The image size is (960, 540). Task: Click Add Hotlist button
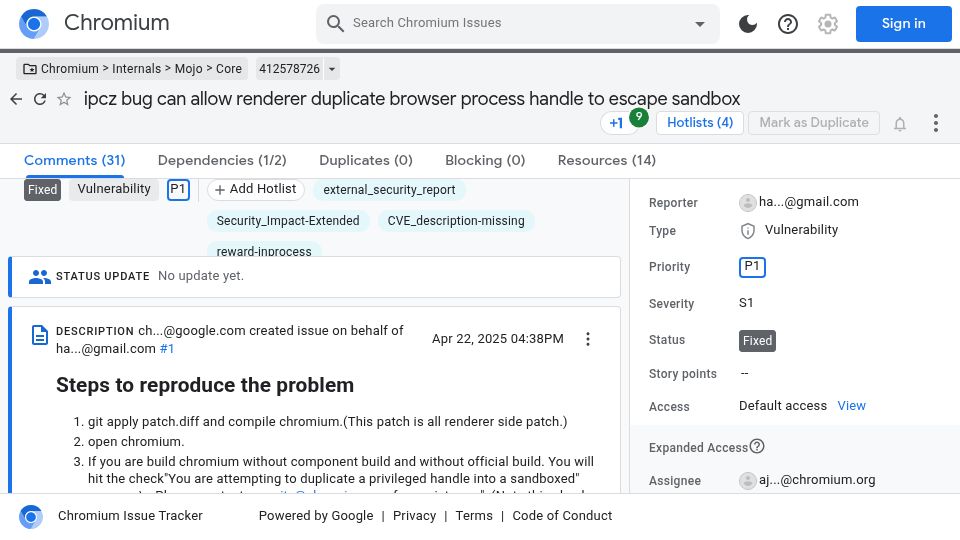pyautogui.click(x=256, y=189)
